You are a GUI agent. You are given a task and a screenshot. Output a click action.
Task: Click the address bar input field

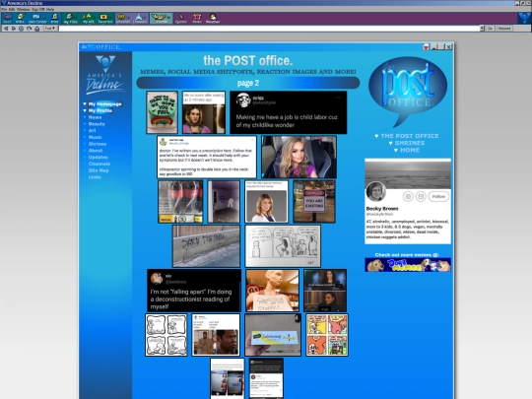click(269, 29)
